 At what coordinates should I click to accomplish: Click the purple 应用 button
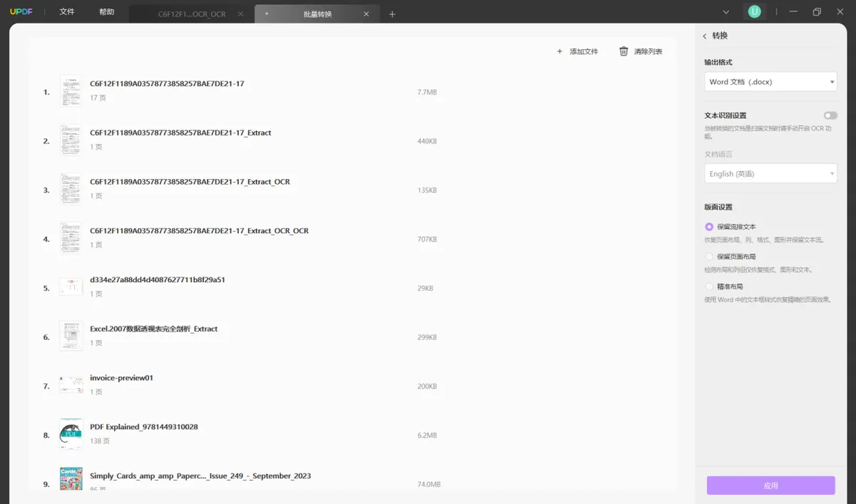pyautogui.click(x=770, y=485)
